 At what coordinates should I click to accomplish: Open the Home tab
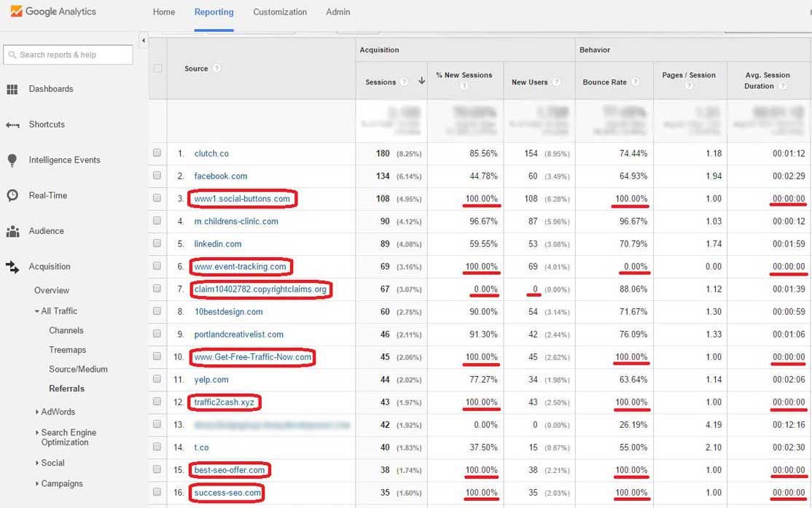tap(164, 12)
